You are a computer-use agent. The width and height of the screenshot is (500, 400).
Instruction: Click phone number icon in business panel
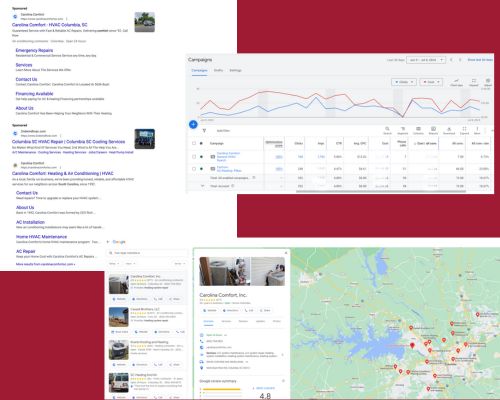(201, 341)
